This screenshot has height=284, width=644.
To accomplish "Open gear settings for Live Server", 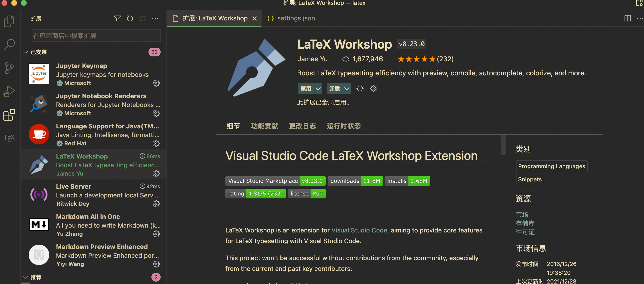I will pos(156,204).
